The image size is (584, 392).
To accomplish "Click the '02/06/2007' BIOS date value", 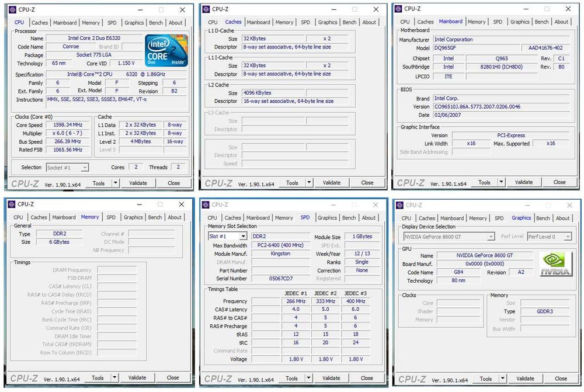I will point(501,115).
